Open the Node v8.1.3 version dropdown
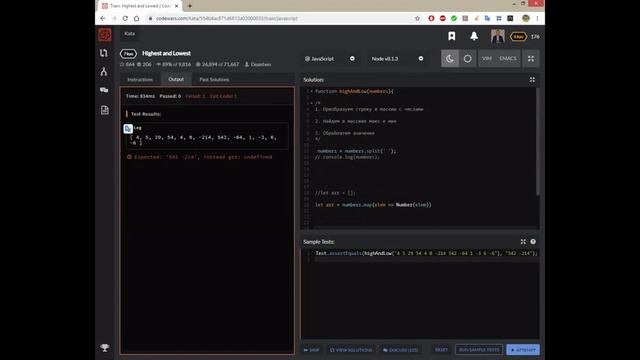Image resolution: width=640 pixels, height=360 pixels. pos(397,59)
